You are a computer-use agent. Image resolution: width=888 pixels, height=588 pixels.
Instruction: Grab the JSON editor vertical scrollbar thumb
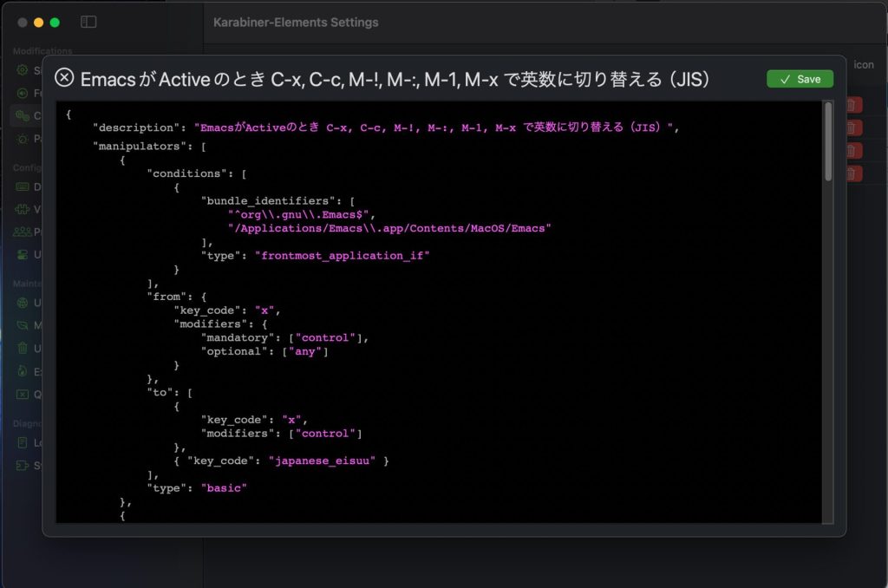click(x=828, y=141)
